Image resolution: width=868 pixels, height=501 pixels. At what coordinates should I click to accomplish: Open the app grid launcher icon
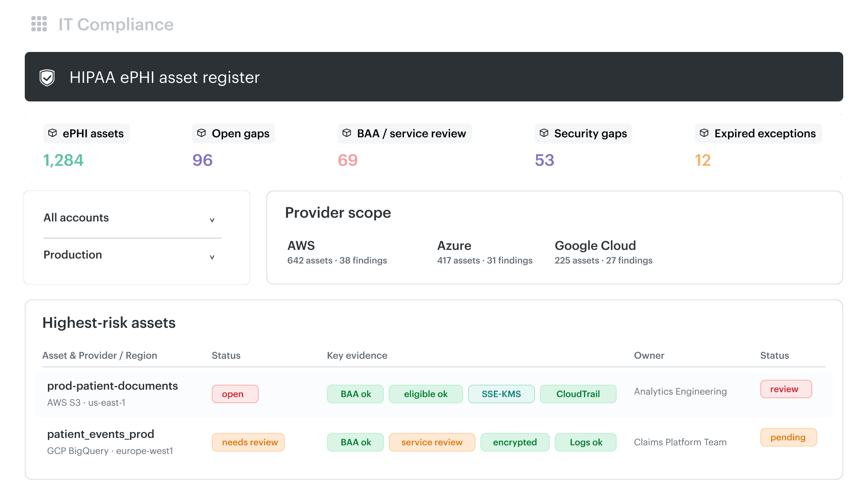[x=39, y=24]
